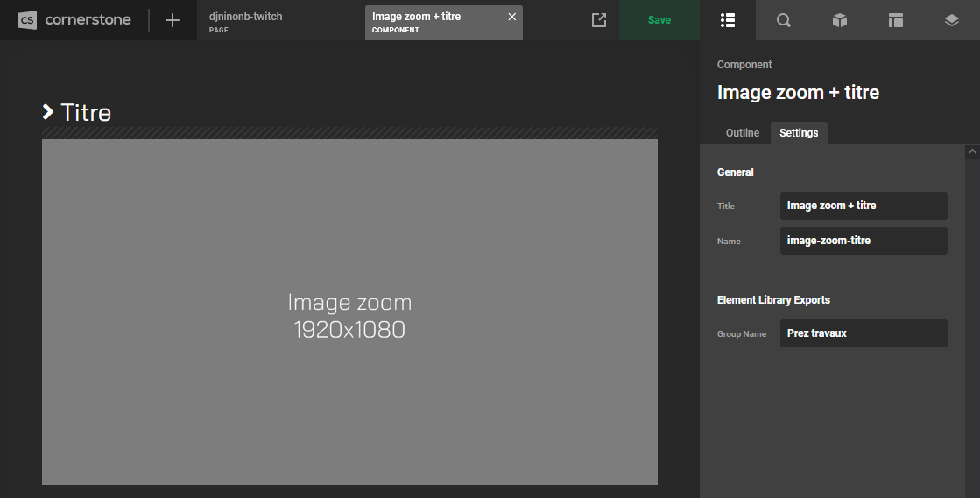Viewport: 980px width, 498px height.
Task: Open the layout templates icon
Action: (x=895, y=20)
